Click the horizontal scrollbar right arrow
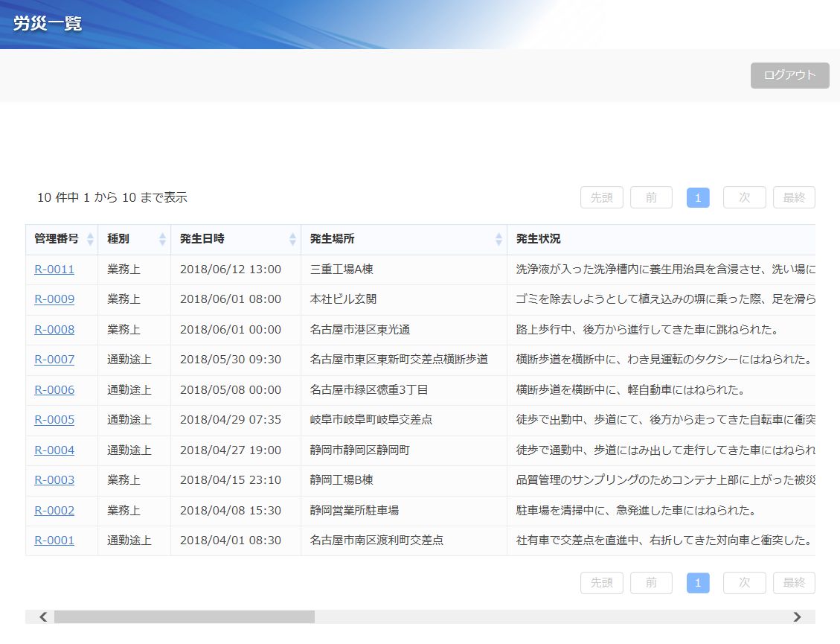This screenshot has width=840, height=644. (797, 617)
